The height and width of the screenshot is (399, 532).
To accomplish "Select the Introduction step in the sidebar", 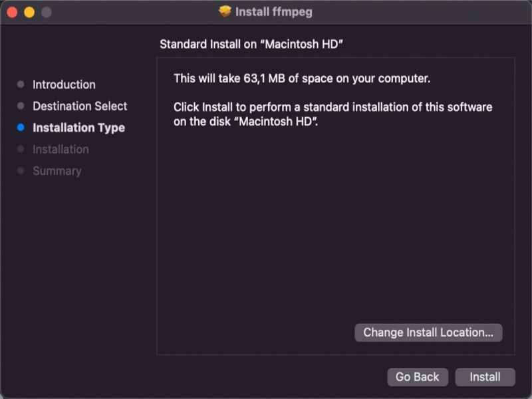I will [64, 84].
